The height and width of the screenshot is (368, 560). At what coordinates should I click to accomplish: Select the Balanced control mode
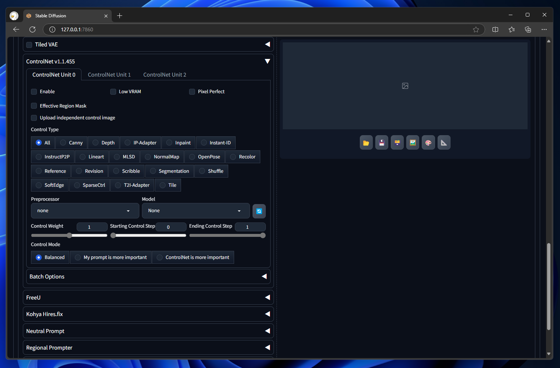pyautogui.click(x=50, y=257)
